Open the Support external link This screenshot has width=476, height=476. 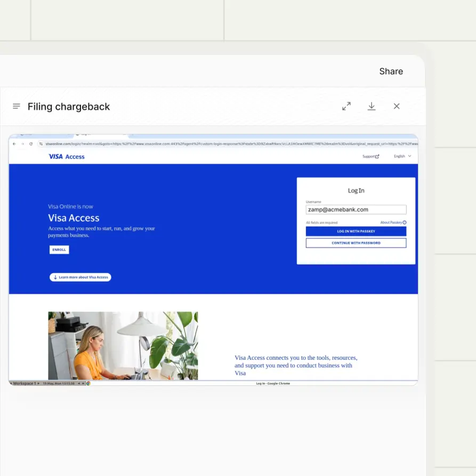[370, 157]
